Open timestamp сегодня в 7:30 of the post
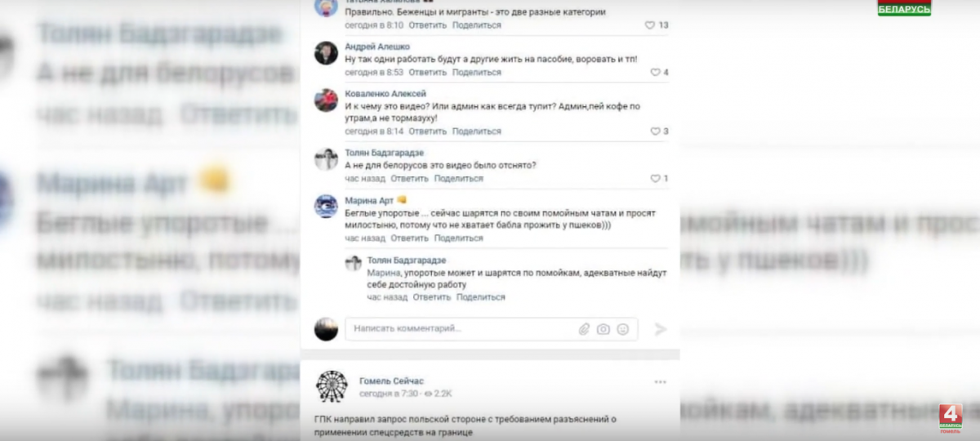 pos(389,394)
